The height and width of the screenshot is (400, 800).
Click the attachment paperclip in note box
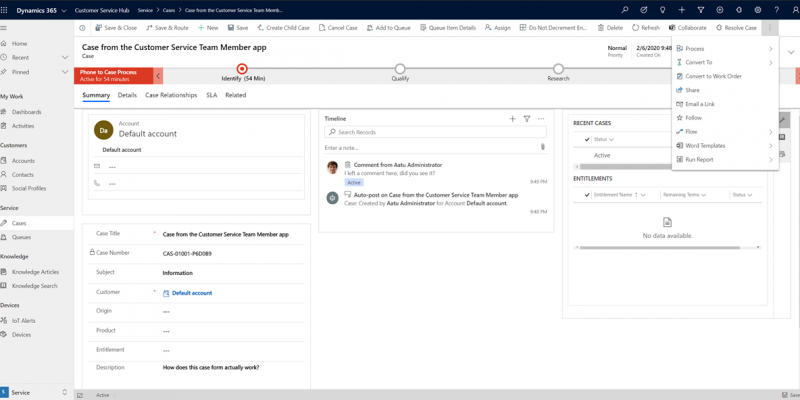pyautogui.click(x=543, y=147)
